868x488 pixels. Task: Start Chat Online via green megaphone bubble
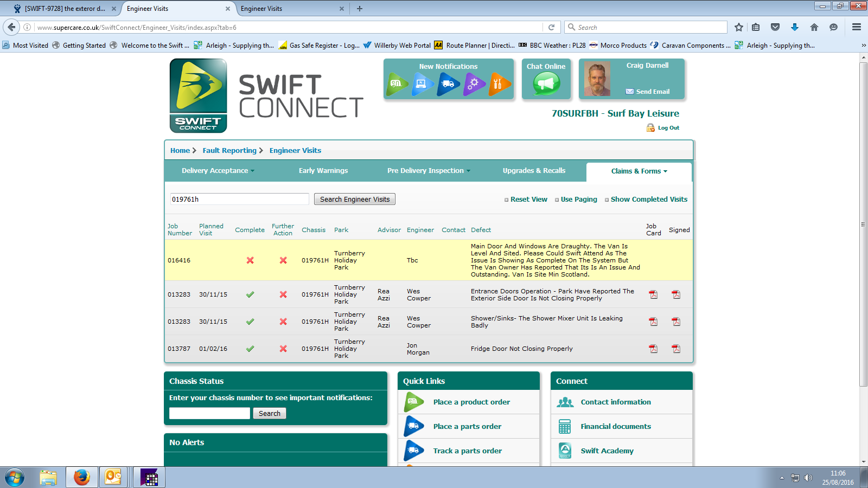pyautogui.click(x=546, y=84)
